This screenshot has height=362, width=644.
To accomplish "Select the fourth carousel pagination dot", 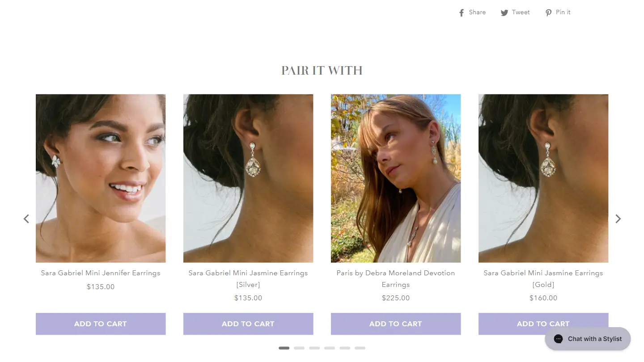I will 330,348.
